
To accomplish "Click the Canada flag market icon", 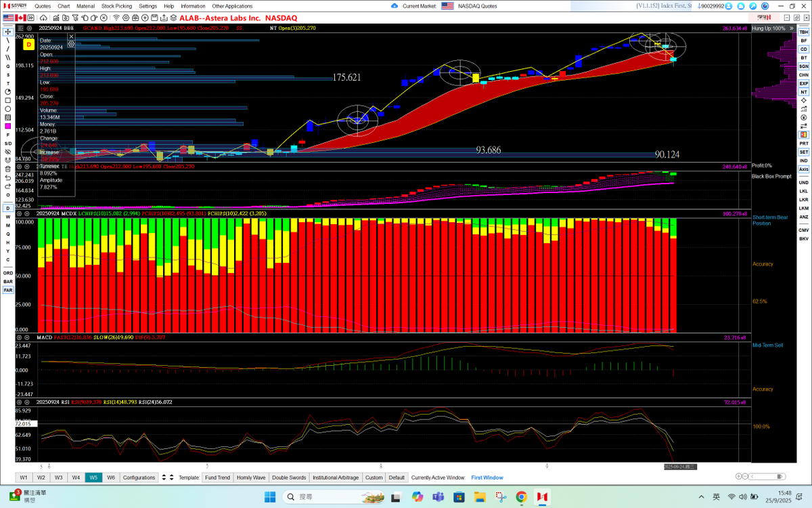I will [20, 18].
